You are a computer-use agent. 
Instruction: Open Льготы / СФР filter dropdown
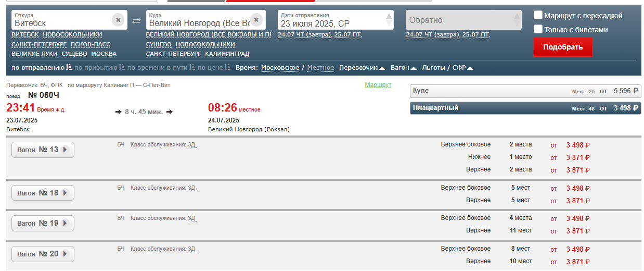tap(447, 68)
